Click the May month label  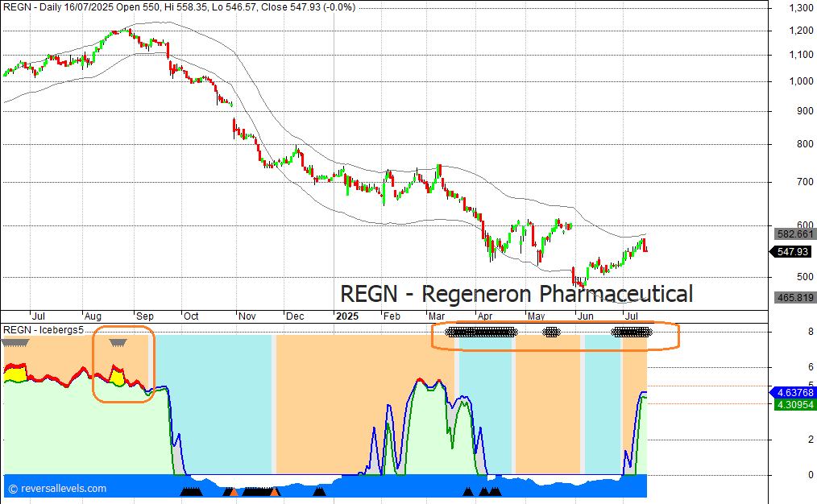[x=536, y=316]
